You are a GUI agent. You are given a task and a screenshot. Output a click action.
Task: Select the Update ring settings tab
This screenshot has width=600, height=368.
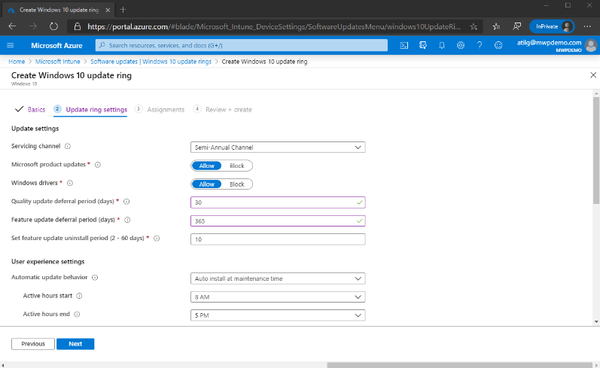tap(90, 110)
